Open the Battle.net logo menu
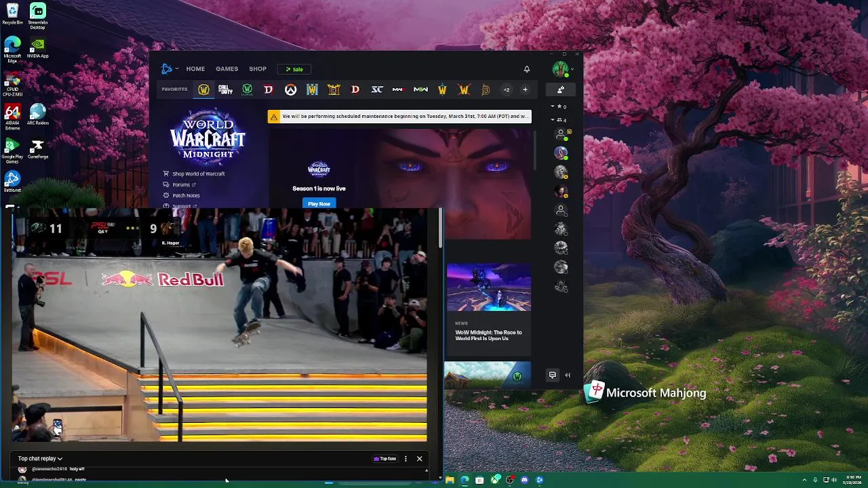The image size is (868, 488). point(168,68)
